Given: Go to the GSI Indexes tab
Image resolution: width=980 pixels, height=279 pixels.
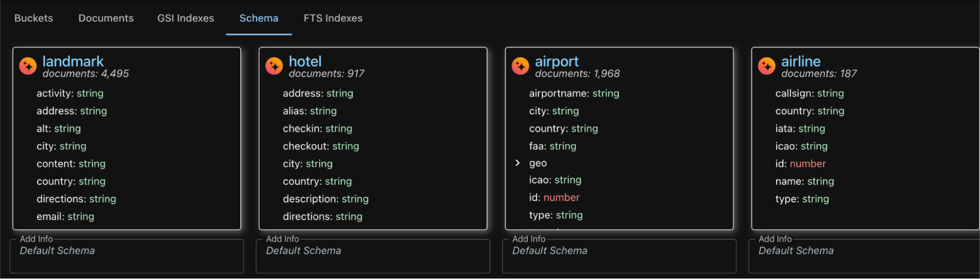Looking at the screenshot, I should coord(186,18).
